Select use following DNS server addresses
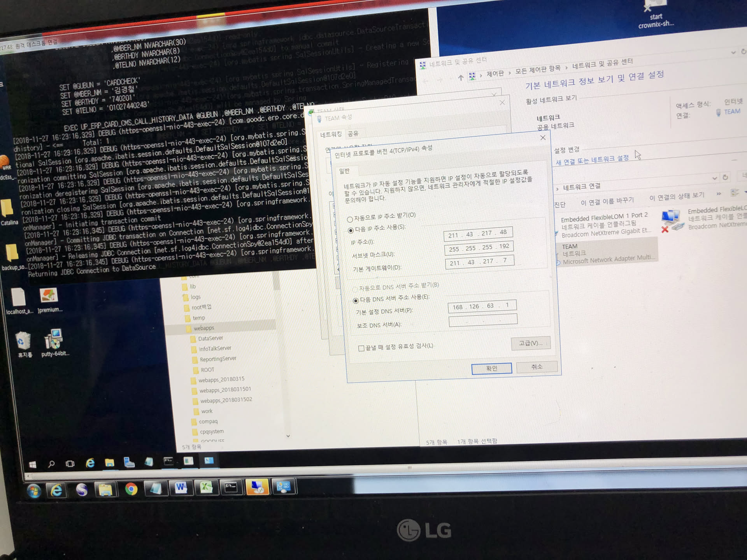This screenshot has height=560, width=747. click(355, 301)
